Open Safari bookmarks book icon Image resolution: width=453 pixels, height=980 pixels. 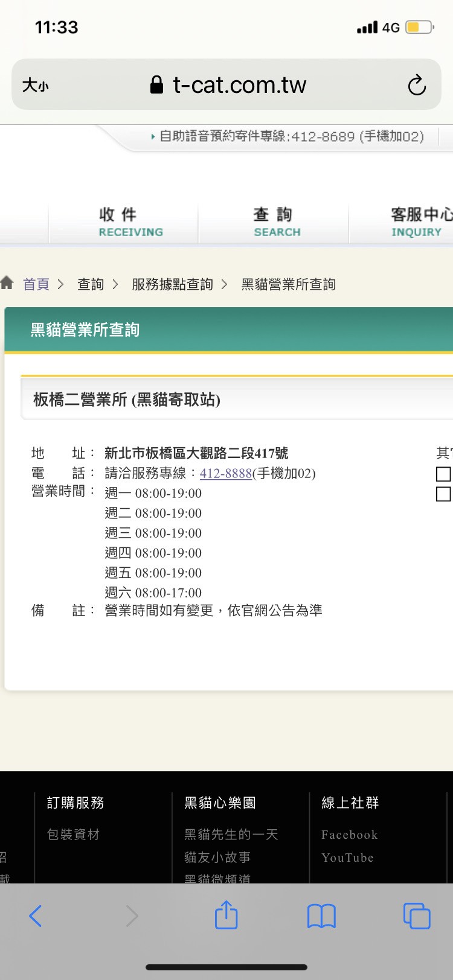321,916
